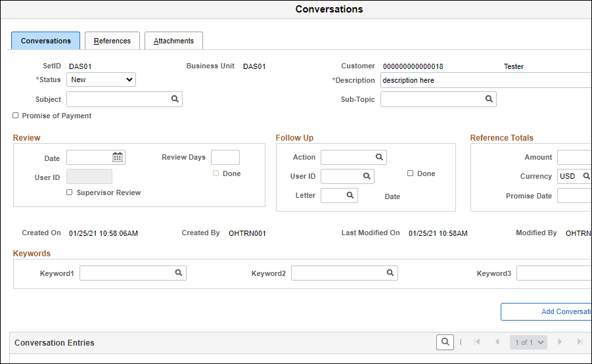Viewport: 592px width, 364px height.
Task: Click into the Review Days field
Action: 225,157
